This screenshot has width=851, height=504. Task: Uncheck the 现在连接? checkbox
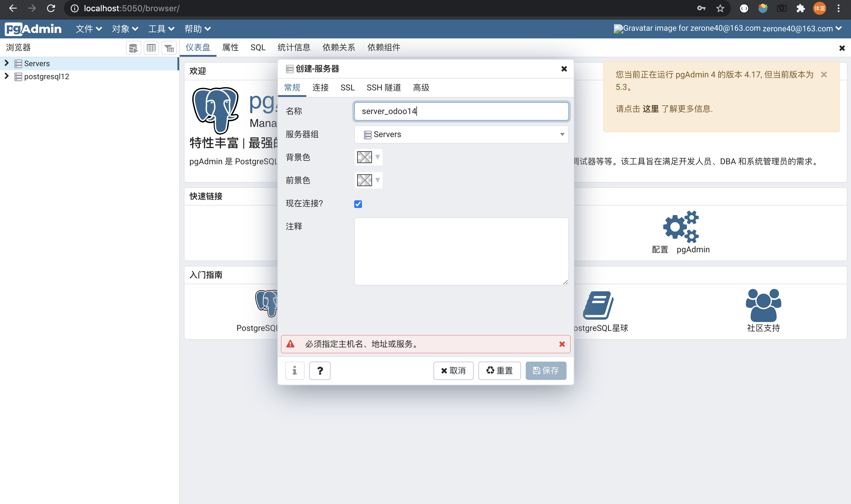point(358,204)
